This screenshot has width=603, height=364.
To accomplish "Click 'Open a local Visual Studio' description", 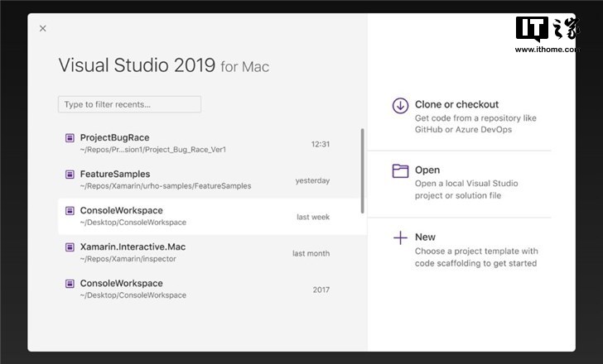I will pos(466,189).
